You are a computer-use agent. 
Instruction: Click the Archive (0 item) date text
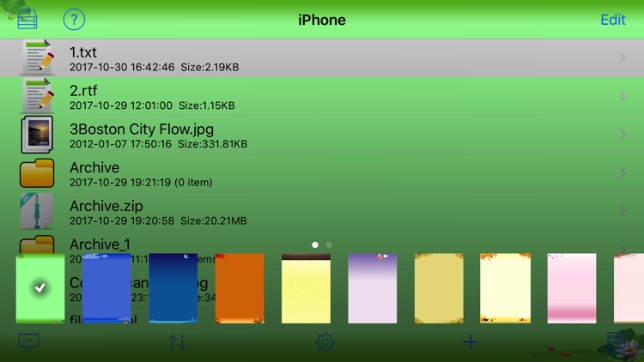[x=141, y=182]
